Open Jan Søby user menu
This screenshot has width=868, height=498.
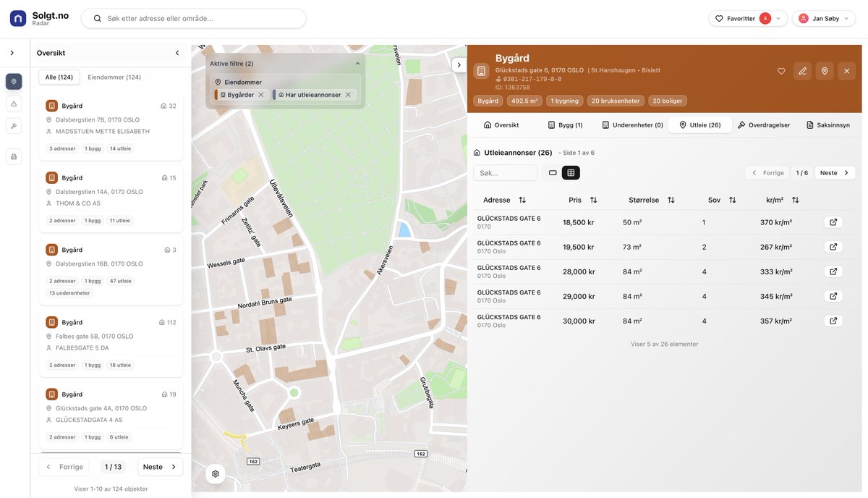(823, 18)
